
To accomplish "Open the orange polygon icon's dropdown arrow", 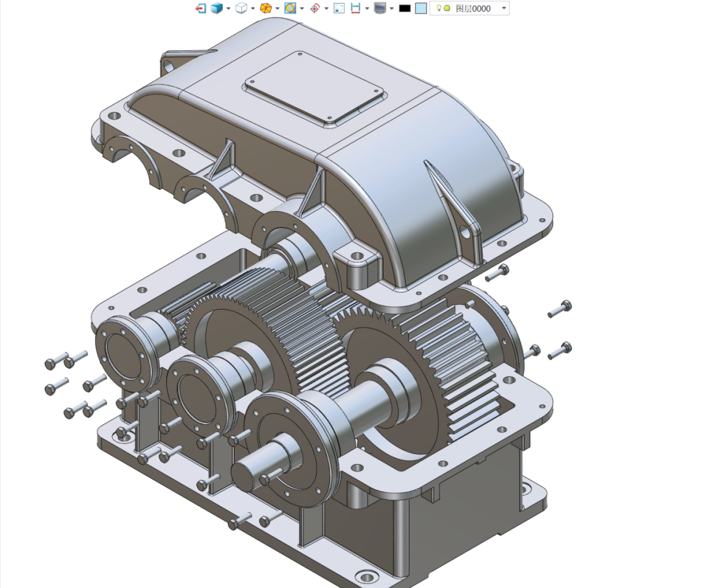I will [278, 8].
